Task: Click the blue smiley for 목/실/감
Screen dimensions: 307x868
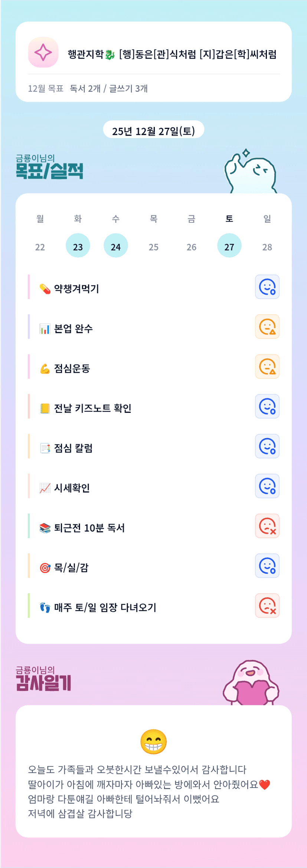Action: [267, 566]
